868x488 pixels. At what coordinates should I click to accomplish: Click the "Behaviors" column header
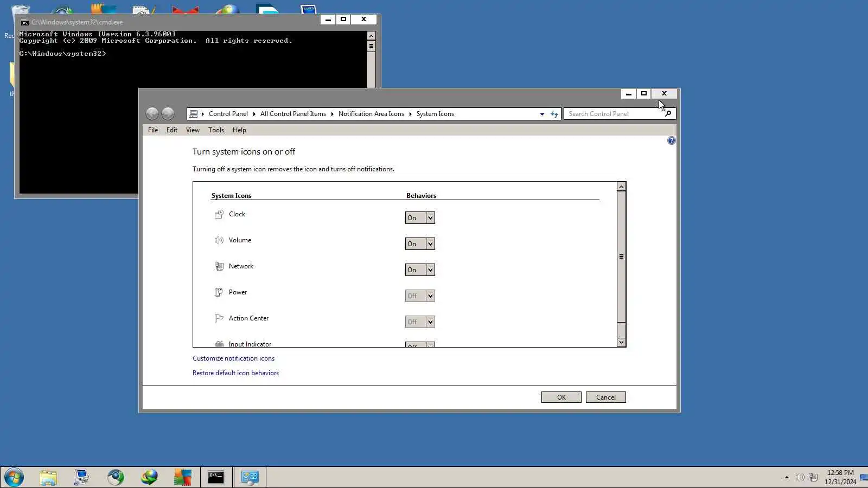click(421, 196)
